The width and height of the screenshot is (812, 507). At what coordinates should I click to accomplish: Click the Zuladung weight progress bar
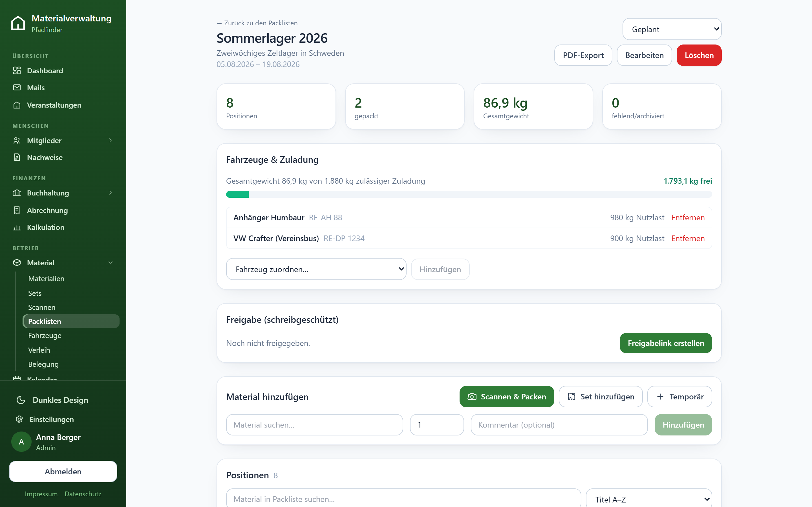pyautogui.click(x=469, y=194)
